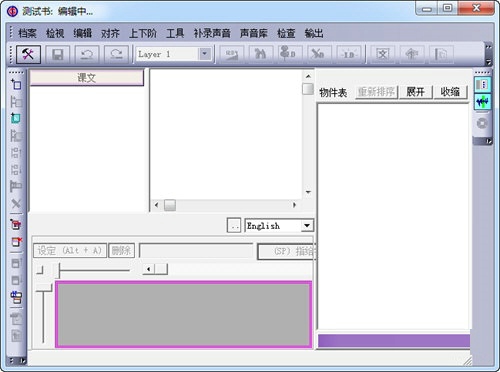Click the small '..' browse button
The width and height of the screenshot is (500, 372).
[234, 225]
